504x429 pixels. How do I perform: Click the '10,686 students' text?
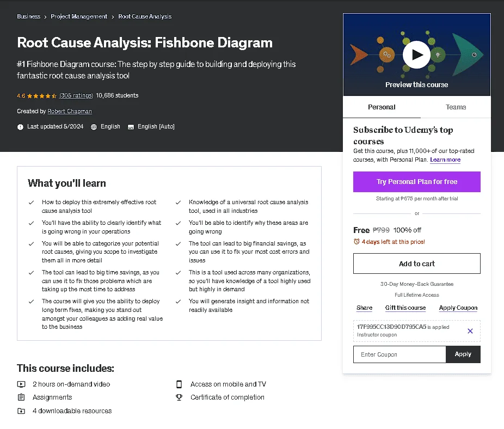coord(117,95)
